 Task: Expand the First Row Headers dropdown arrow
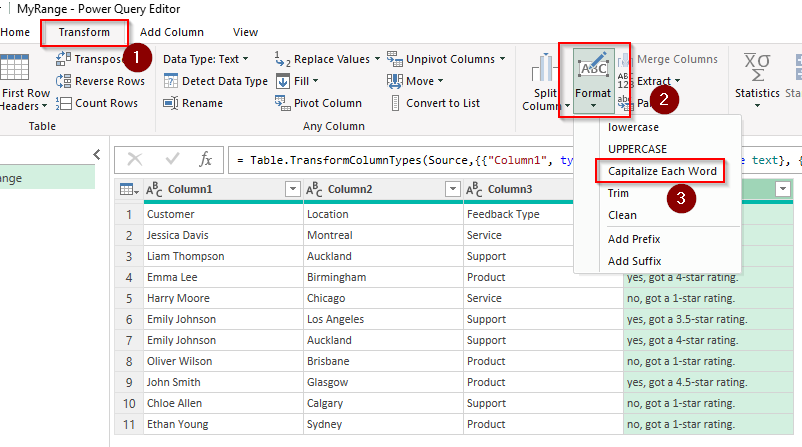click(x=44, y=106)
